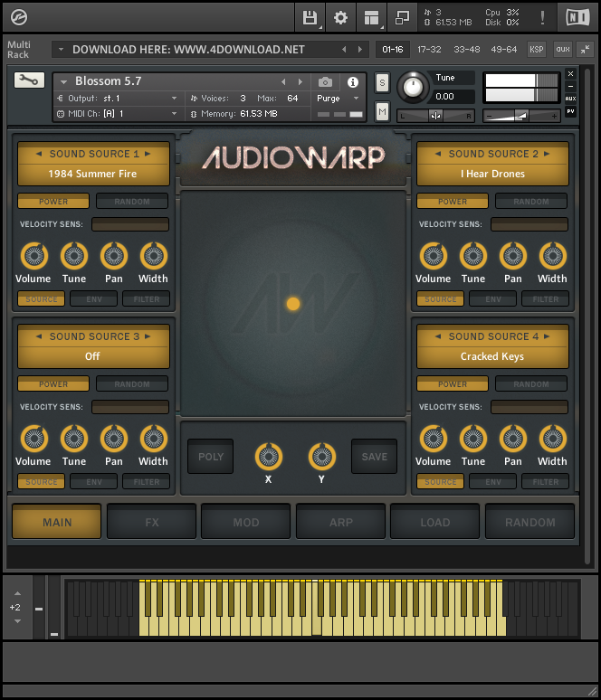Click the exclamation warning icon
The width and height of the screenshot is (601, 700).
click(542, 18)
